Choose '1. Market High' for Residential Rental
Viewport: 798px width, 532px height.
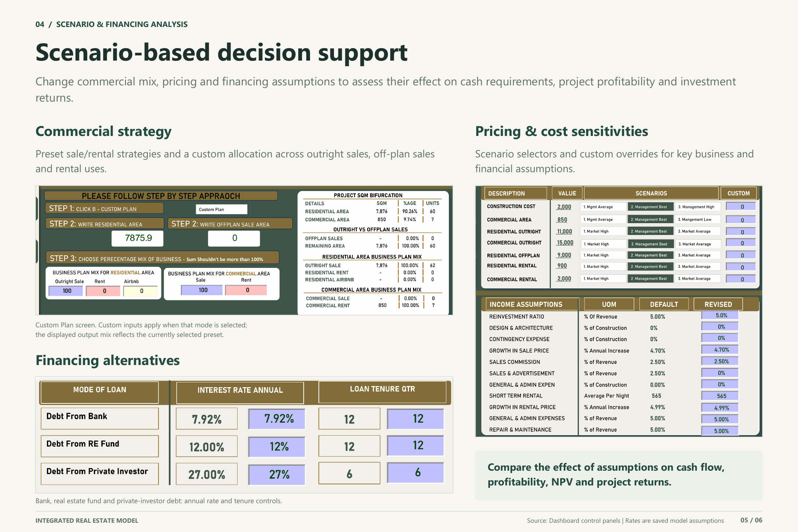(x=603, y=266)
